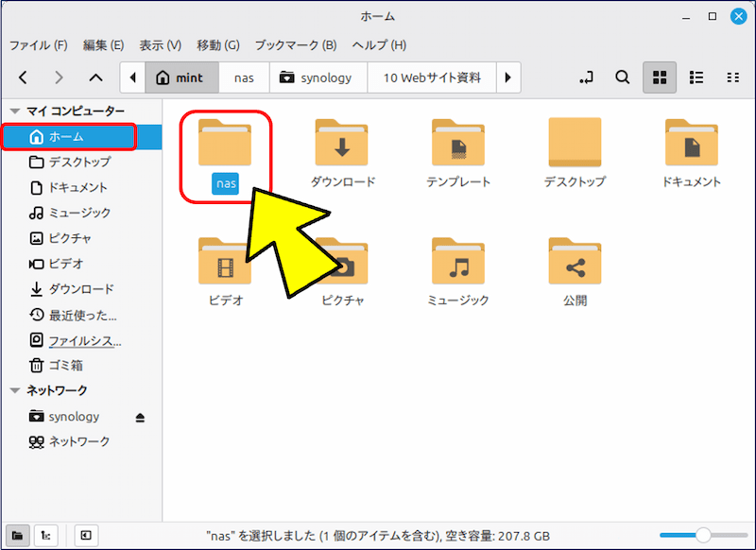Go up to the parent folder
This screenshot has width=756, height=550.
(x=94, y=77)
